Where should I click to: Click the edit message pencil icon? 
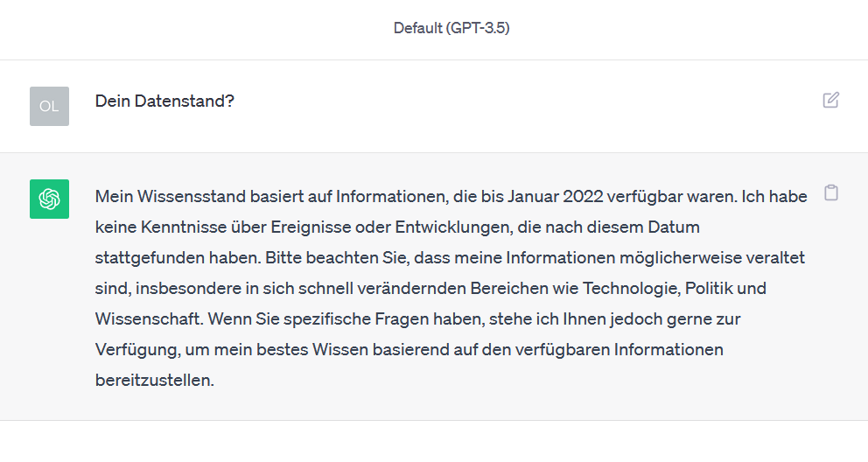831,100
